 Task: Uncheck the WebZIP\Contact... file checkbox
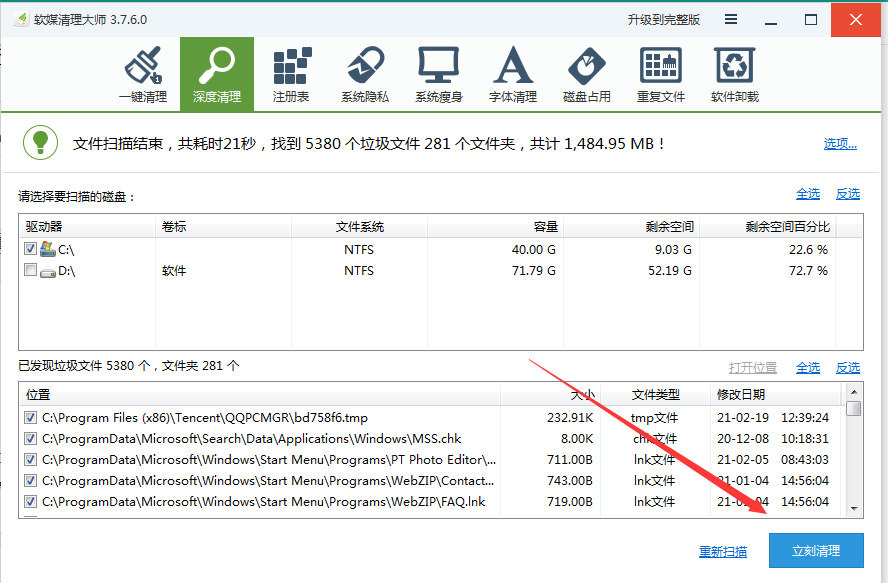31,481
